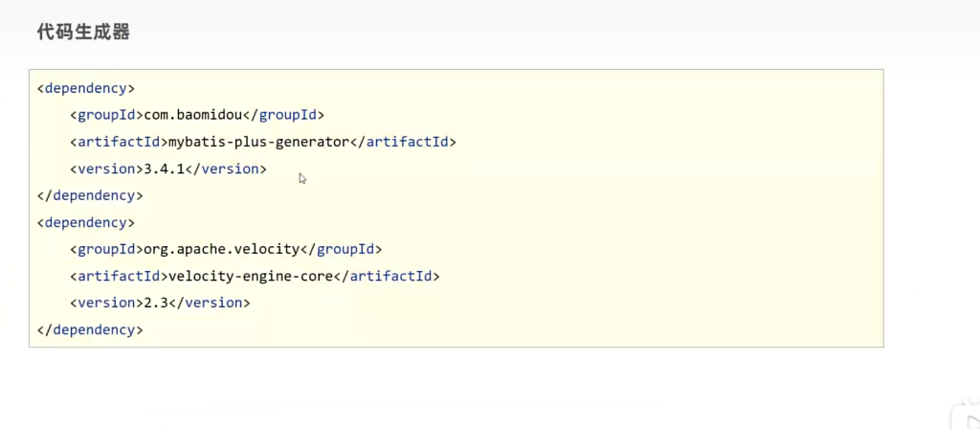Click the opening groupId tag before com.baomidou
Viewport: 980px width, 429px height.
[106, 115]
